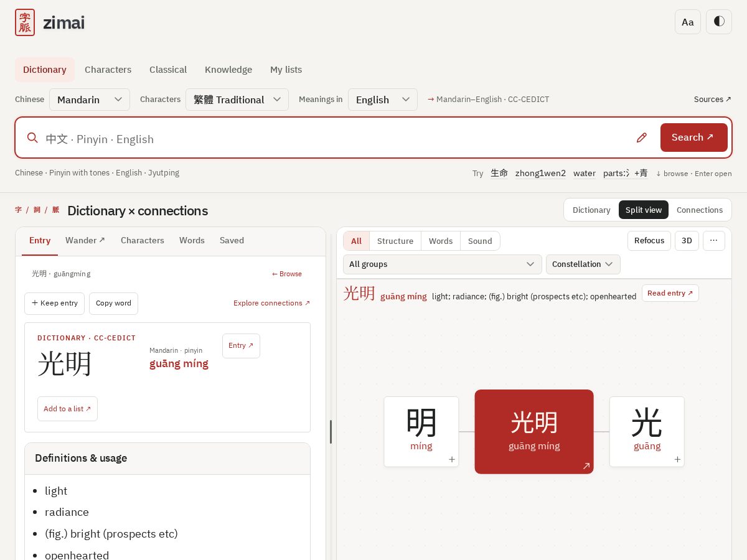Click the magnifier icon in search box
Viewport: 747px width, 560px height.
[33, 138]
